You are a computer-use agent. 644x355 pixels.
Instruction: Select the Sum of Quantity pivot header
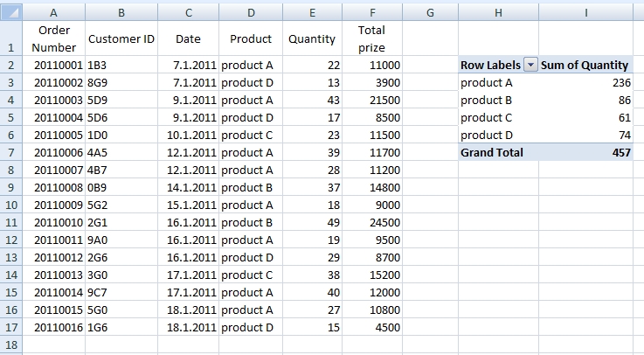pos(585,66)
